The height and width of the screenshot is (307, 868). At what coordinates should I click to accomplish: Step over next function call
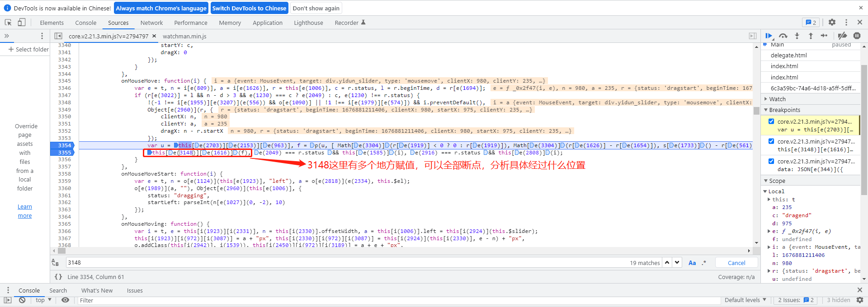click(783, 36)
